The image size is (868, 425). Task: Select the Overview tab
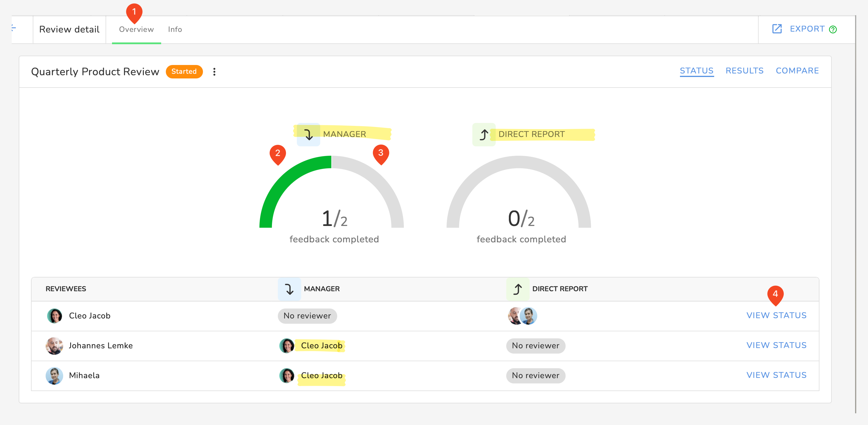[136, 29]
